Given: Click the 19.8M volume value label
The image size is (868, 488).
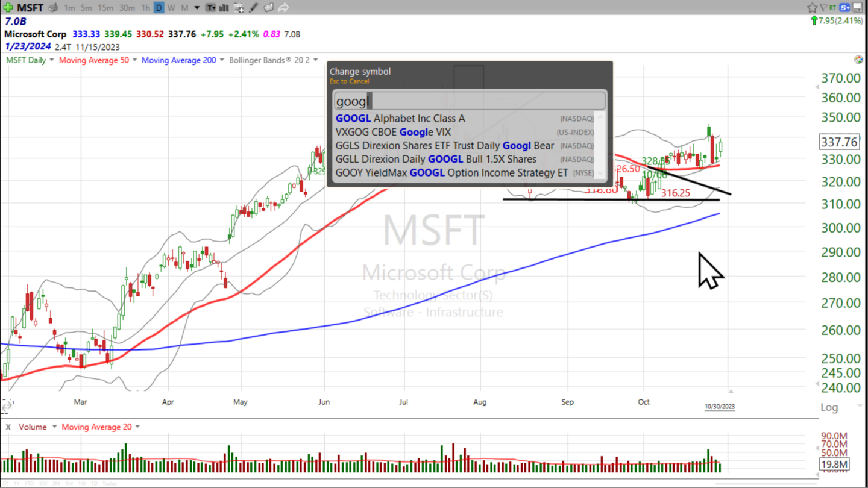Looking at the screenshot, I should point(835,465).
